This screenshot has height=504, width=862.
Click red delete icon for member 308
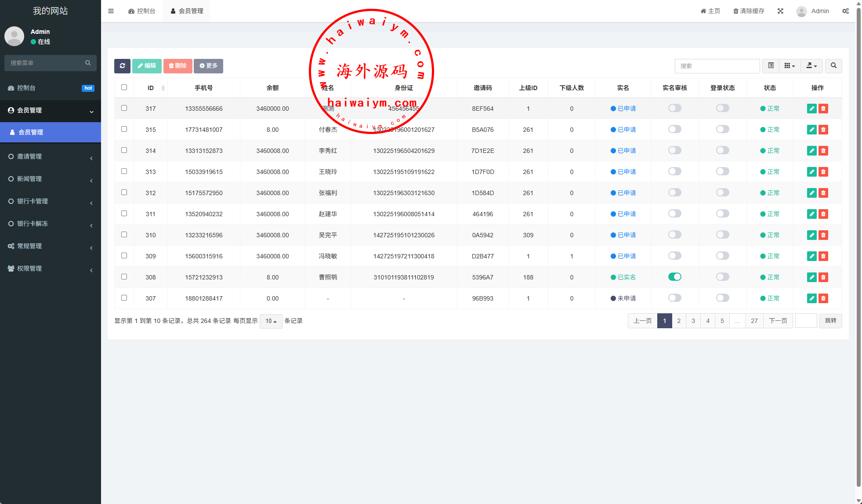pyautogui.click(x=823, y=277)
